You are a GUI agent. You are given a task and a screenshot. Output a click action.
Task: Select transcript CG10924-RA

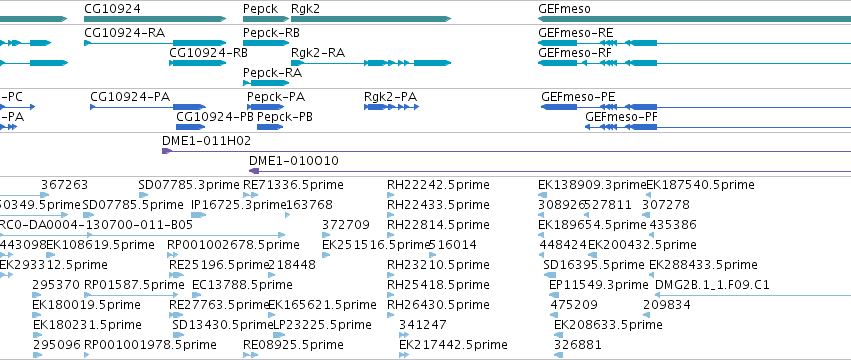(x=155, y=43)
